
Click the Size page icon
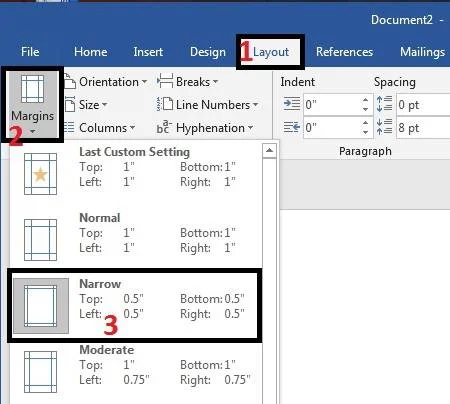coord(70,104)
